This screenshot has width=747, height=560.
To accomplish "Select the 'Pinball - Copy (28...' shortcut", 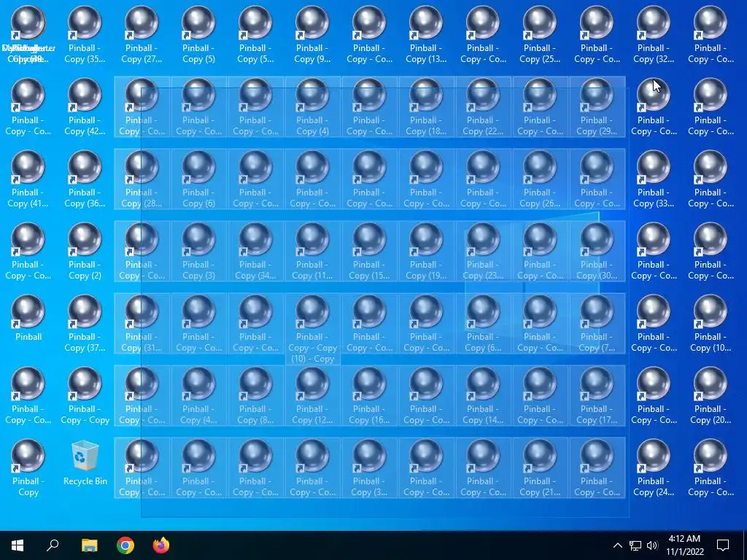I will [x=142, y=179].
